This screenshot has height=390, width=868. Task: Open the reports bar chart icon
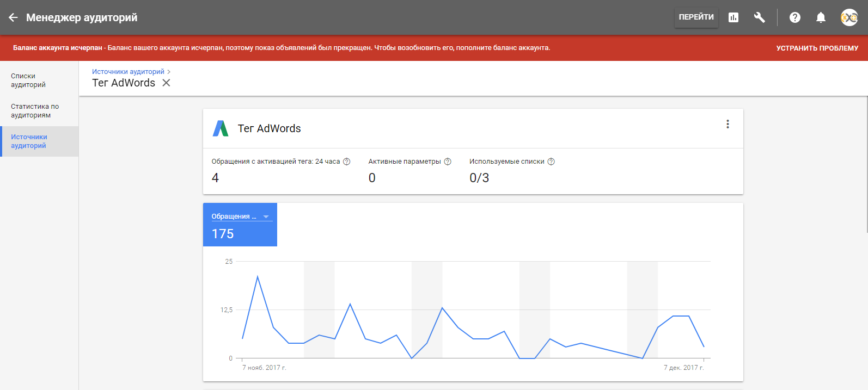733,17
